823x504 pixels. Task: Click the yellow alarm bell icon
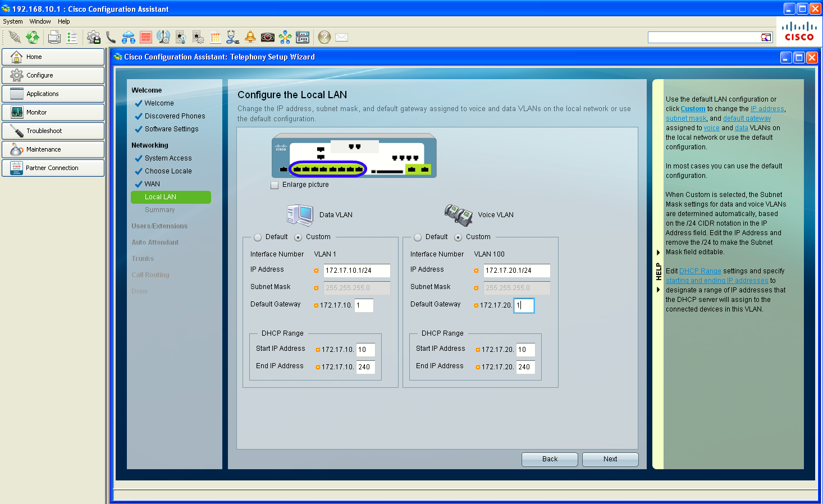250,37
